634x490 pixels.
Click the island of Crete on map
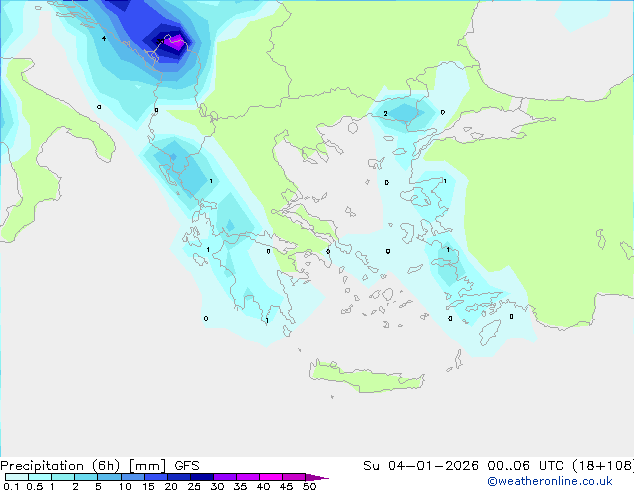(367, 377)
